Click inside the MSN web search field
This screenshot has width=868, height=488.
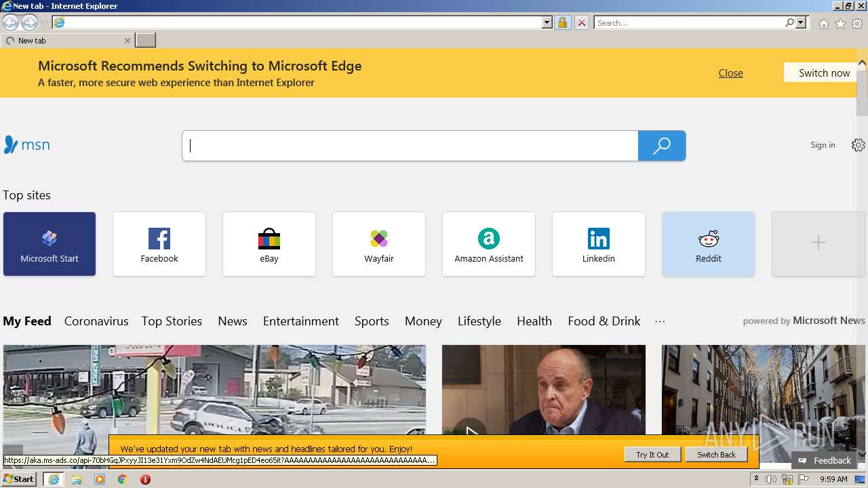point(410,146)
